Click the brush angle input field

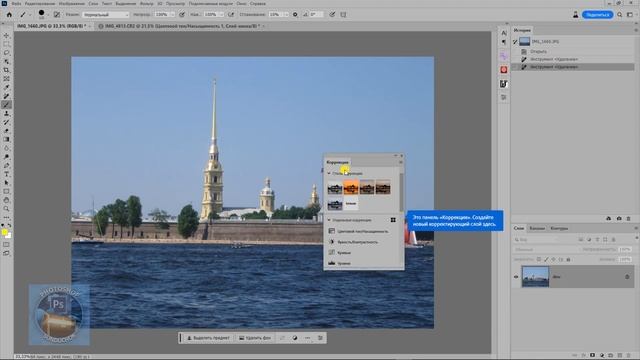coord(316,15)
